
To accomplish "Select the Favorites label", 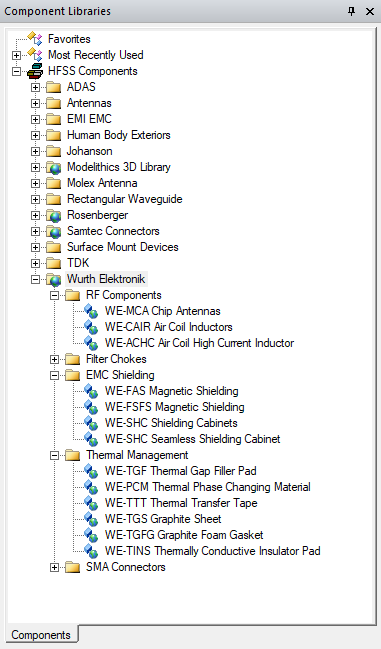I will point(69,39).
